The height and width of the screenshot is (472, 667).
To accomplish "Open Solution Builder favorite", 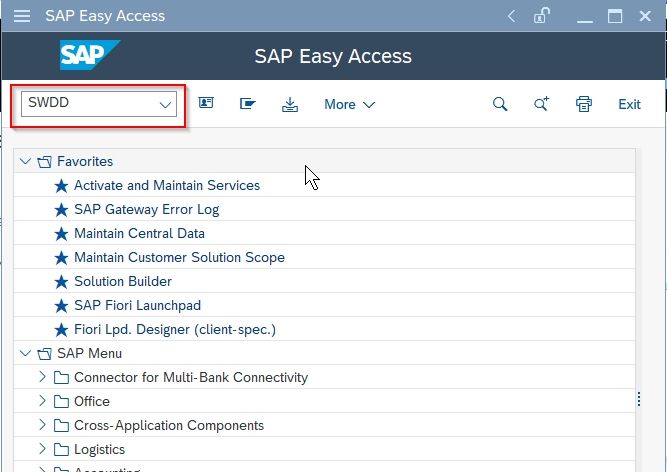I will click(123, 281).
